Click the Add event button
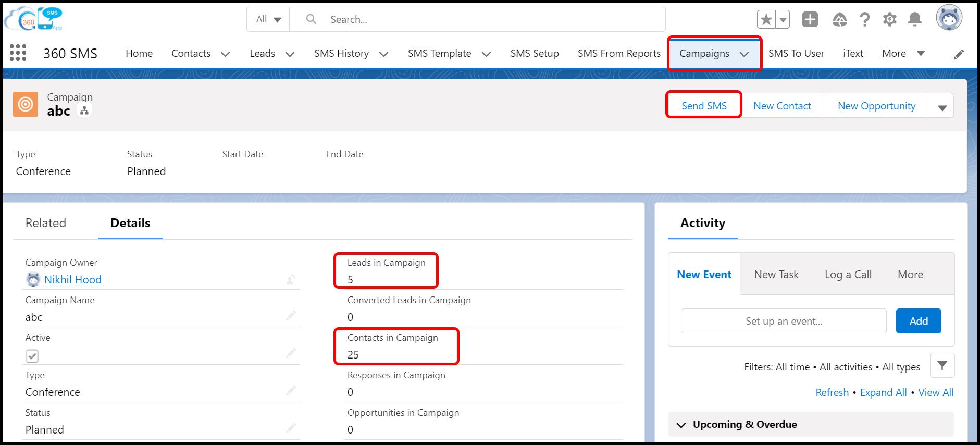 pyautogui.click(x=919, y=321)
